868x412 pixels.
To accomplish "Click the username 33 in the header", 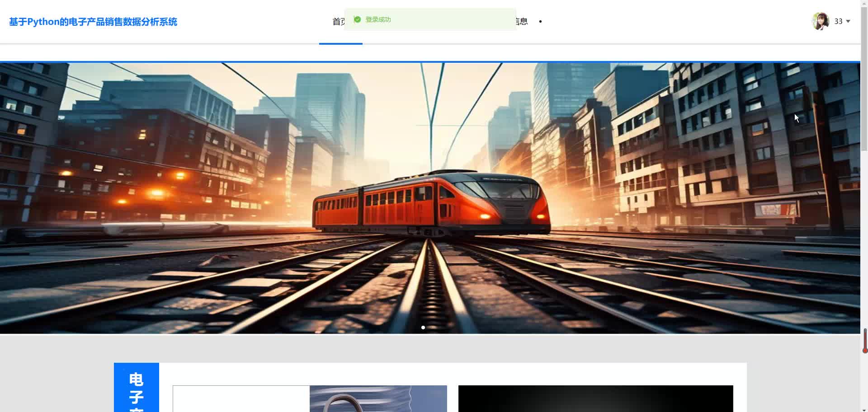I will tap(838, 21).
